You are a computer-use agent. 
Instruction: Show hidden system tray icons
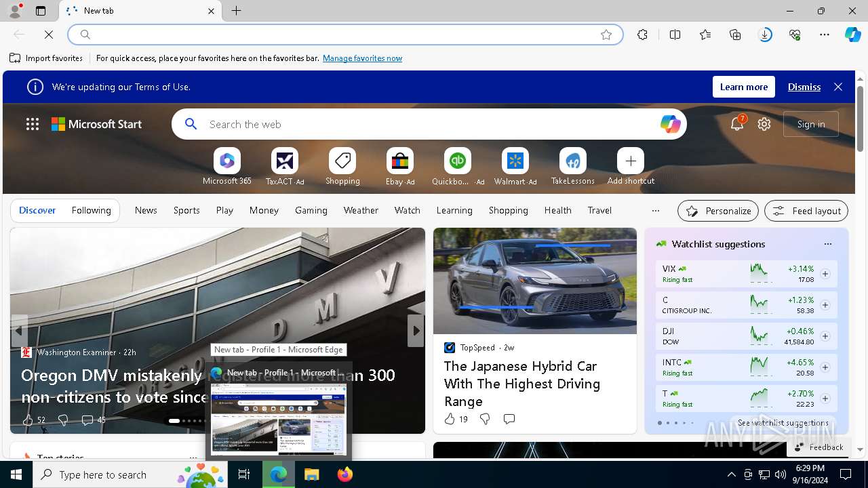point(731,474)
